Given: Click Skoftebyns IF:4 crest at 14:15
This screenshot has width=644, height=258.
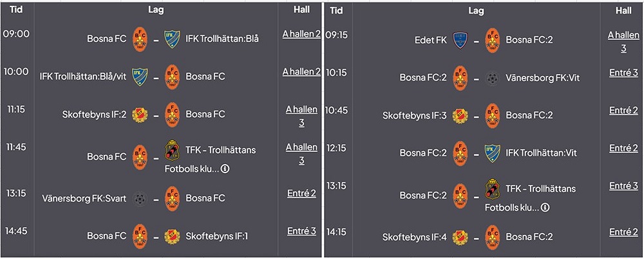Looking at the screenshot, I should (x=460, y=237).
